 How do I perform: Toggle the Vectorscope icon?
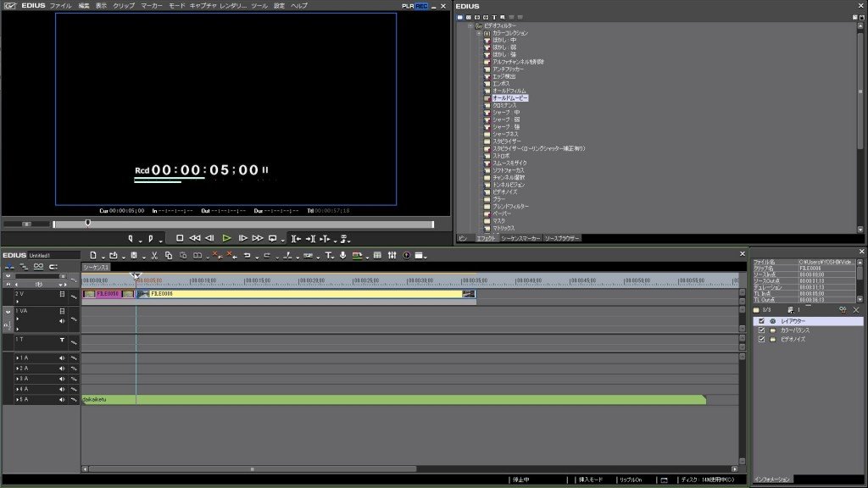point(406,255)
